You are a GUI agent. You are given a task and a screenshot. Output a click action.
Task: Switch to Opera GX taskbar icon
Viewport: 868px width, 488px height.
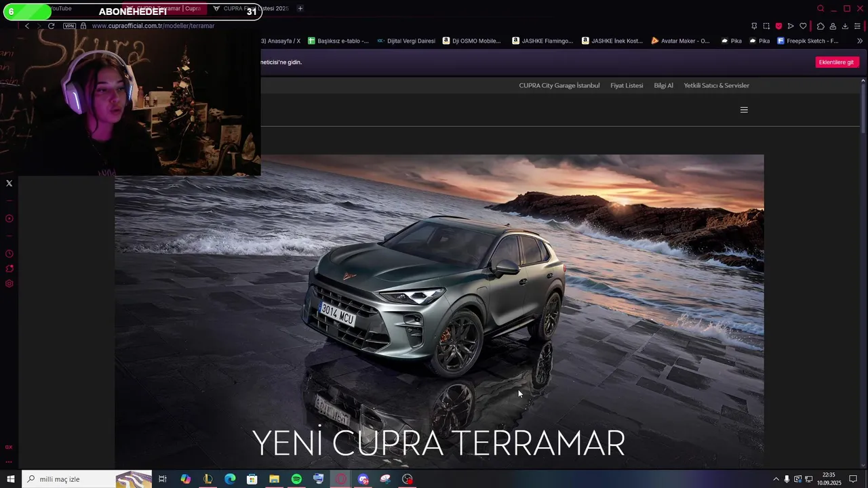(x=341, y=479)
